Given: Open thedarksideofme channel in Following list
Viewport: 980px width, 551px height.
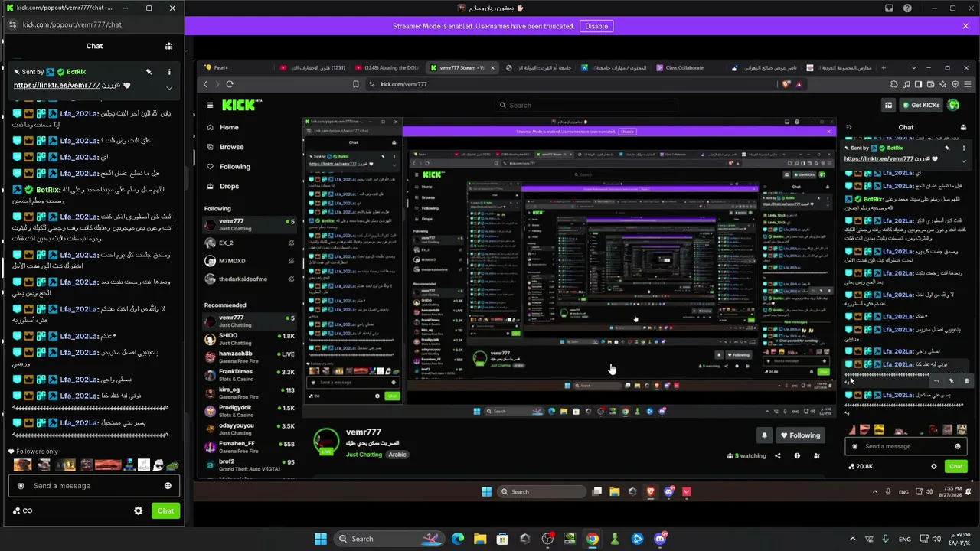Looking at the screenshot, I should (250, 279).
